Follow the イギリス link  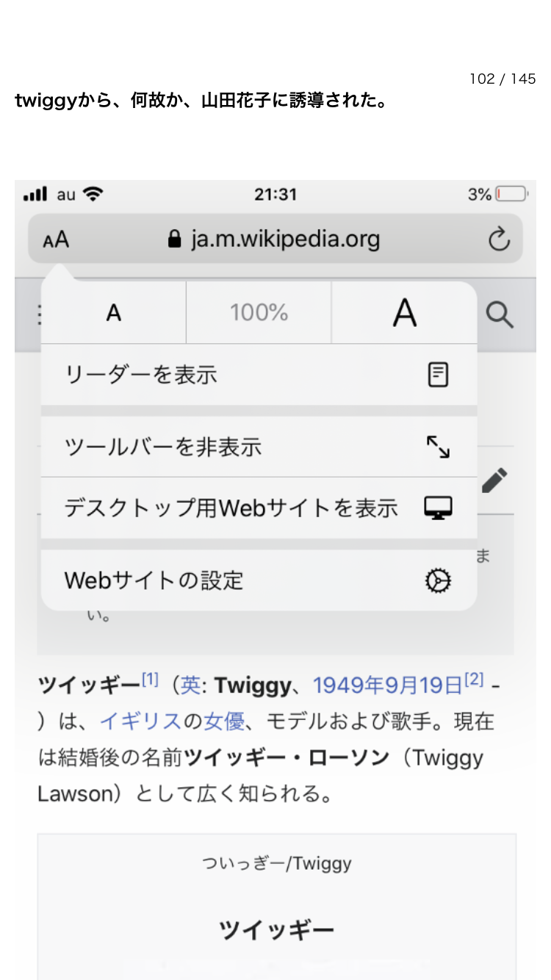(x=140, y=721)
